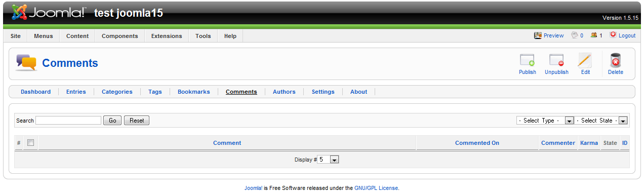Image resolution: width=644 pixels, height=195 pixels.
Task: Open the Components menu
Action: 120,36
